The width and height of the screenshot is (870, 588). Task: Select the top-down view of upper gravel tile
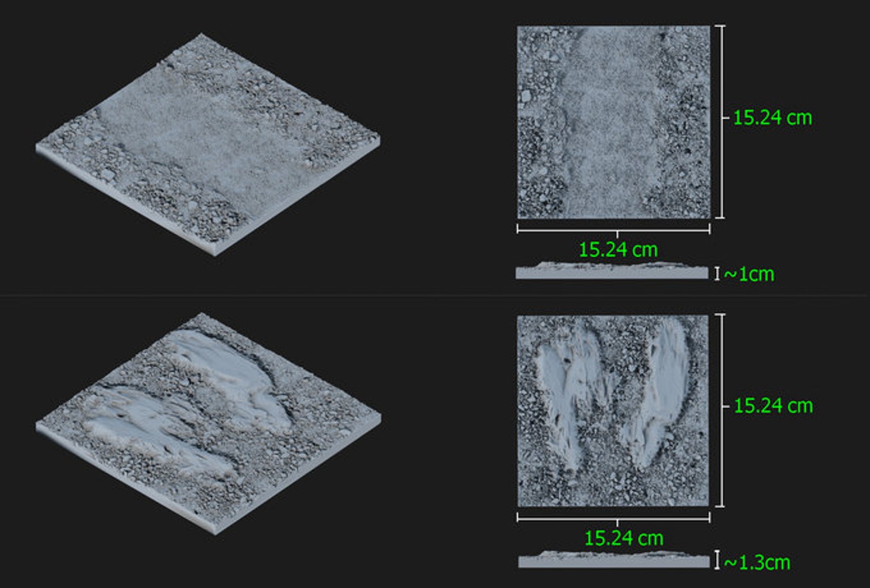click(x=614, y=122)
